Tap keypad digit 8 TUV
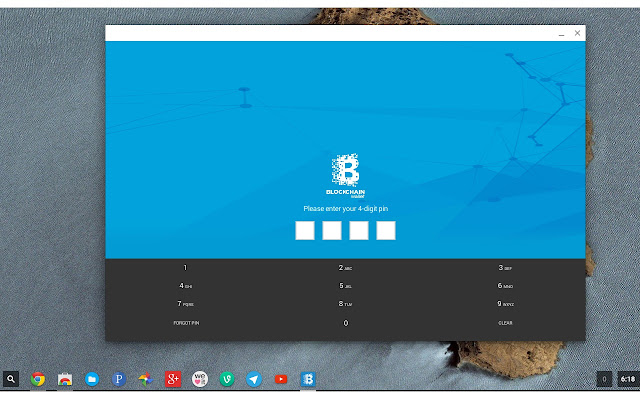 [x=345, y=304]
